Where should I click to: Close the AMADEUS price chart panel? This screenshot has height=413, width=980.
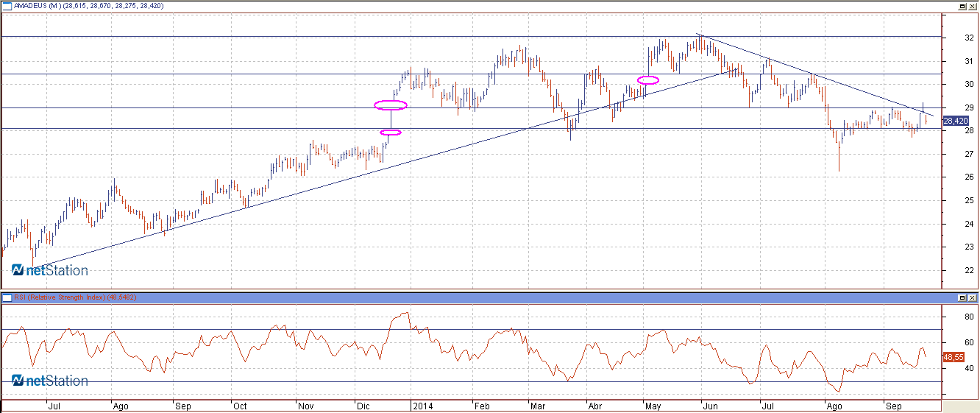972,6
